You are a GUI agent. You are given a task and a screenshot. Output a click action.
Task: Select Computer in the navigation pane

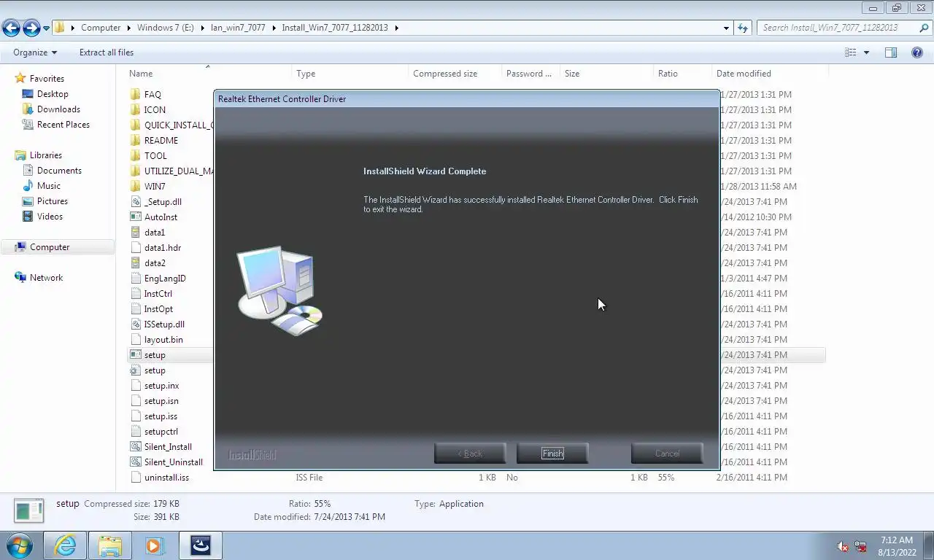click(x=50, y=247)
